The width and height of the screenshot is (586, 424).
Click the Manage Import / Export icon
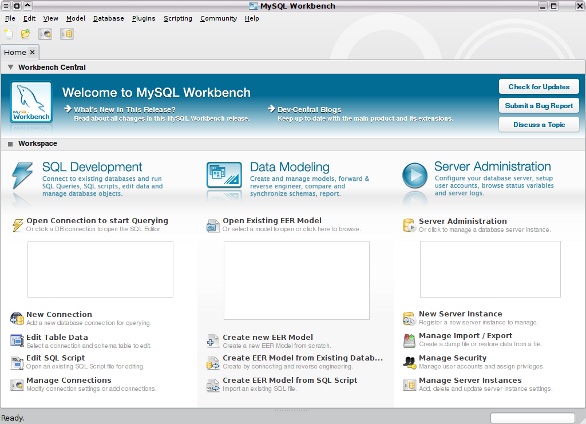(x=409, y=340)
